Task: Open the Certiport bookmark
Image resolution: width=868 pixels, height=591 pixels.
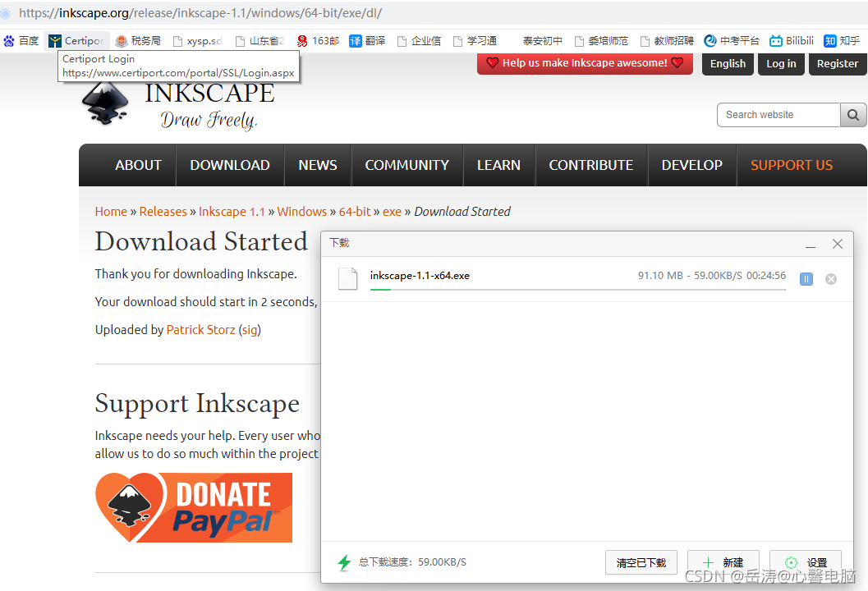Action: coord(76,40)
